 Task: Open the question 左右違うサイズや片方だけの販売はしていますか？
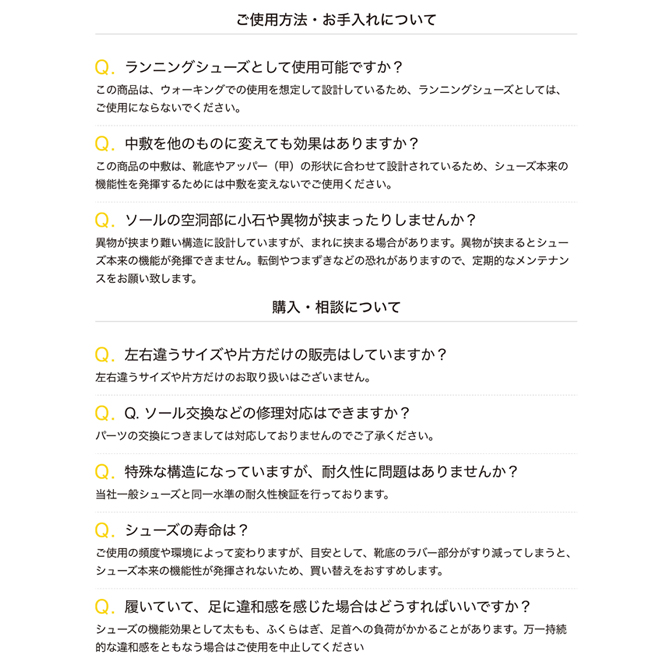286,354
